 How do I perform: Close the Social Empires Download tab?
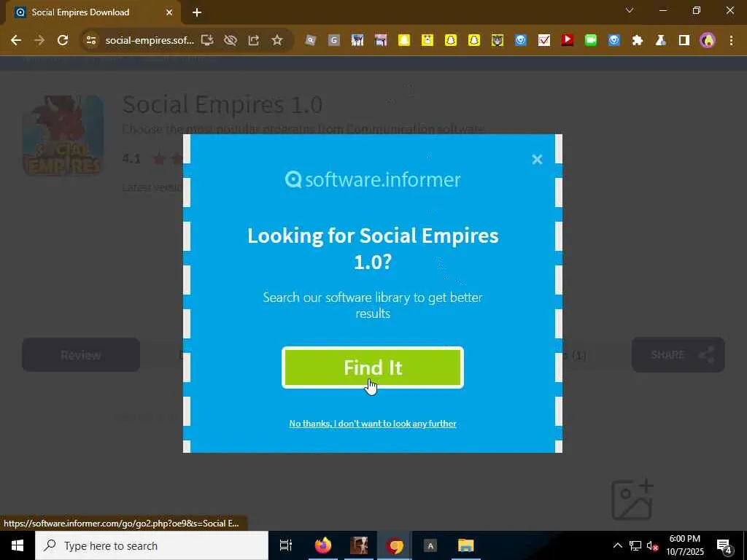[169, 12]
